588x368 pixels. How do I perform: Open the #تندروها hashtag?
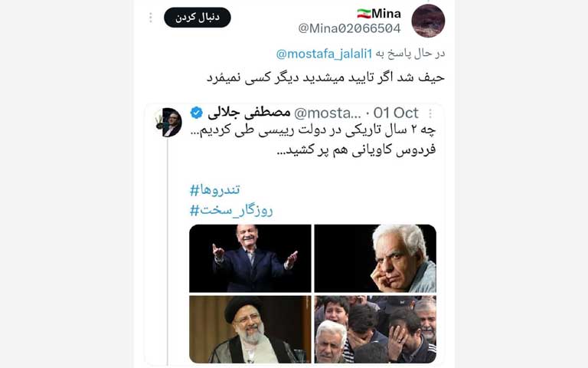(x=215, y=190)
